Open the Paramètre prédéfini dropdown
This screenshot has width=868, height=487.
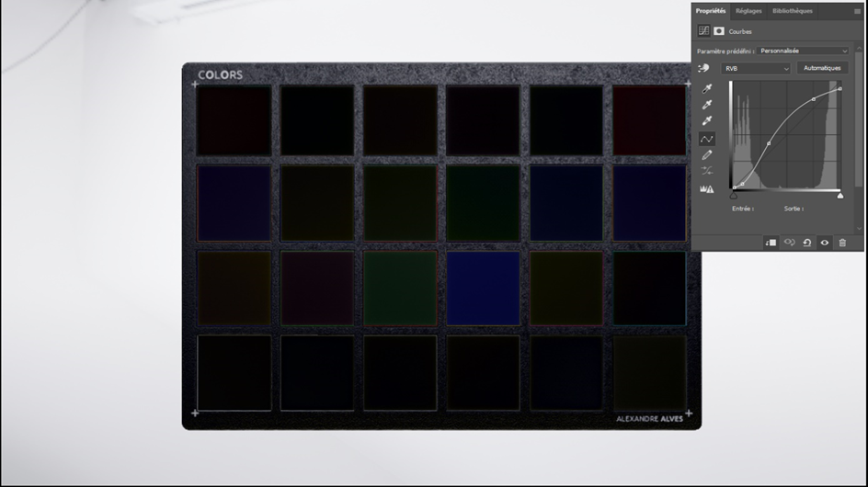pos(804,51)
